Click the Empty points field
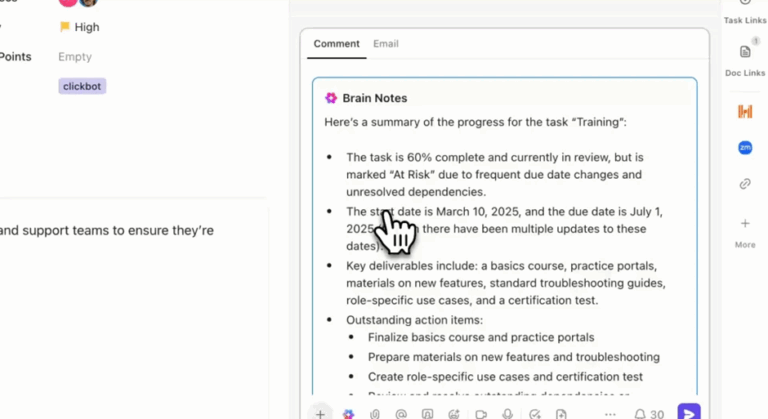Screen dimensions: 768x419 (x=75, y=57)
